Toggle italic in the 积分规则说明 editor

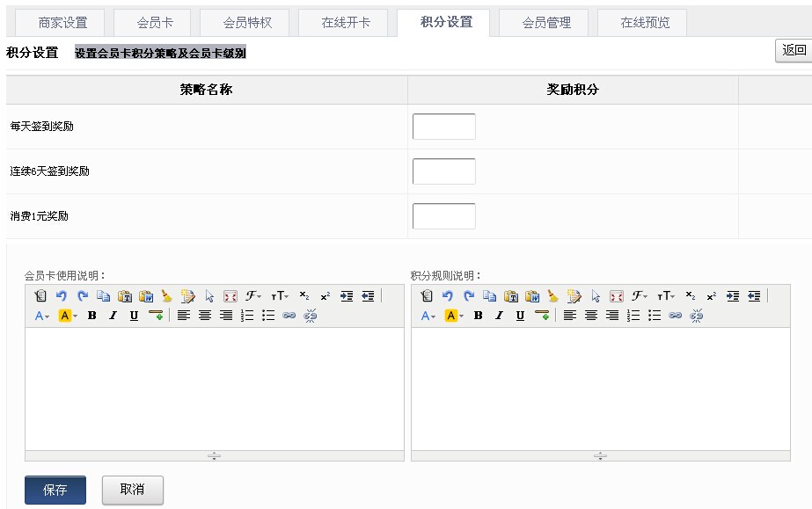499,316
